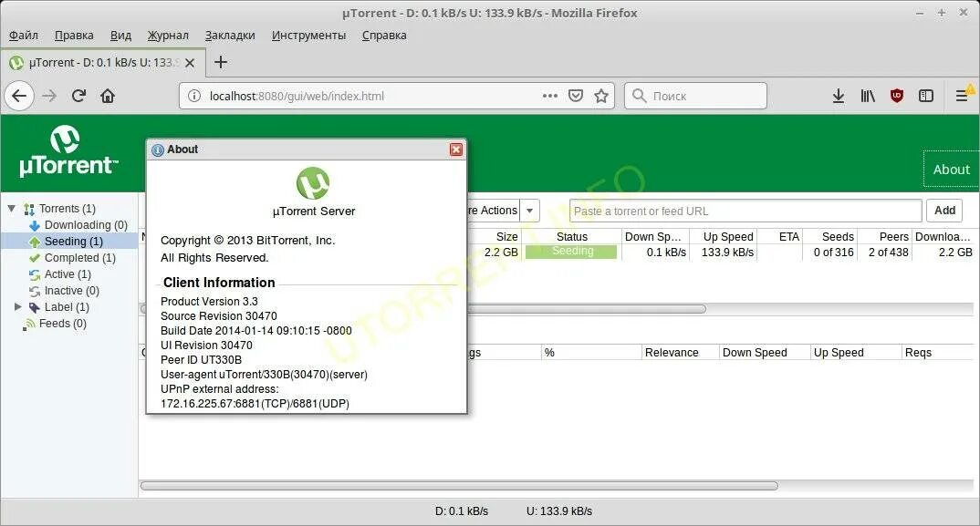Image resolution: width=980 pixels, height=526 pixels.
Task: Click the µTorrent Server logo in About dialog
Action: point(312,183)
